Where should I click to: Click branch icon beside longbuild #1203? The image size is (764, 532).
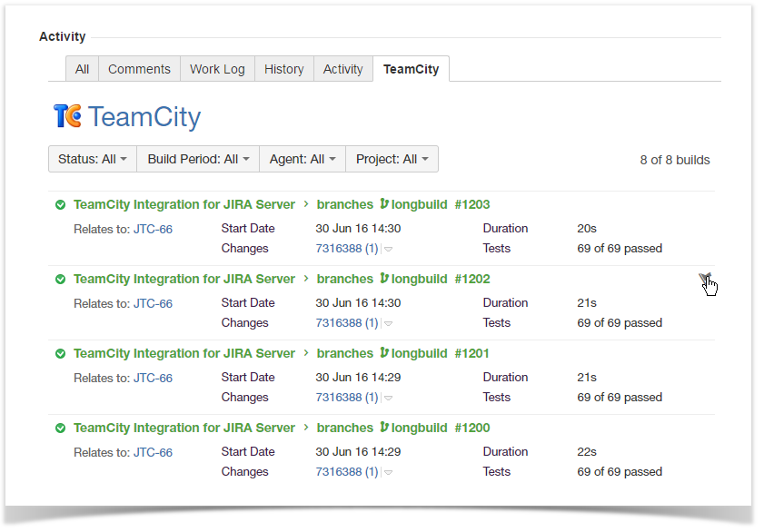384,204
